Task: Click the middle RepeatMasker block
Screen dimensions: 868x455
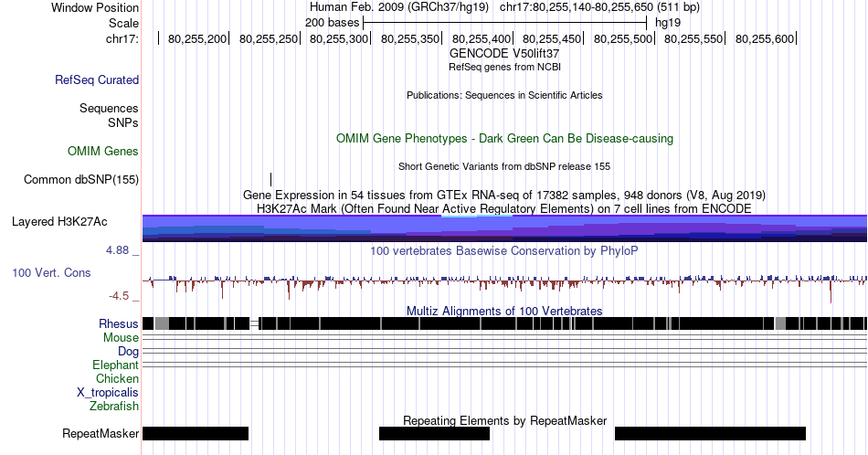Action: pyautogui.click(x=435, y=433)
